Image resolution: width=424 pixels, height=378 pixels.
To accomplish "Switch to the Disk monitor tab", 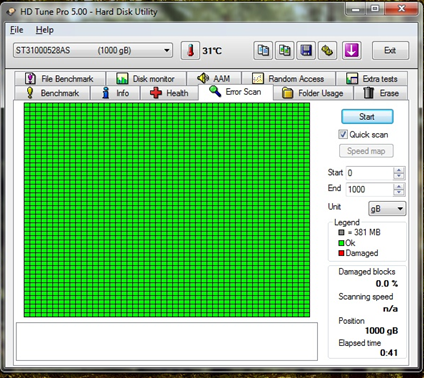I will [146, 79].
